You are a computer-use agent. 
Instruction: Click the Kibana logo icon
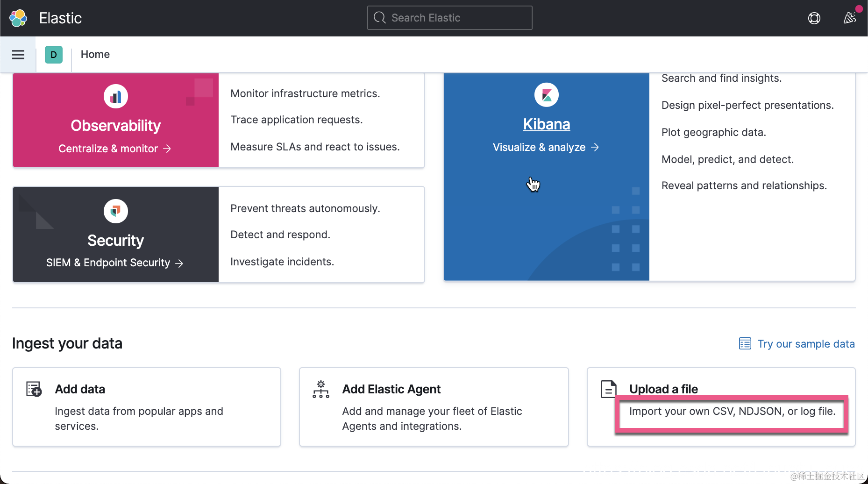547,95
